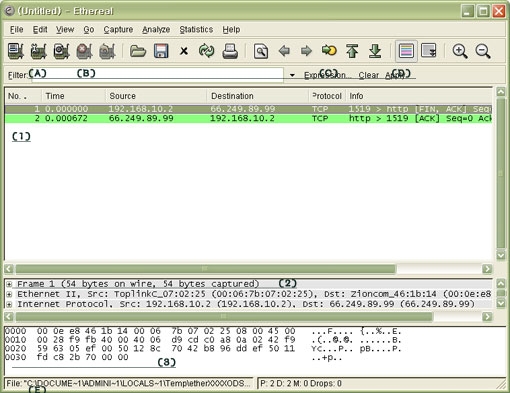Clear the display filter

coord(369,75)
